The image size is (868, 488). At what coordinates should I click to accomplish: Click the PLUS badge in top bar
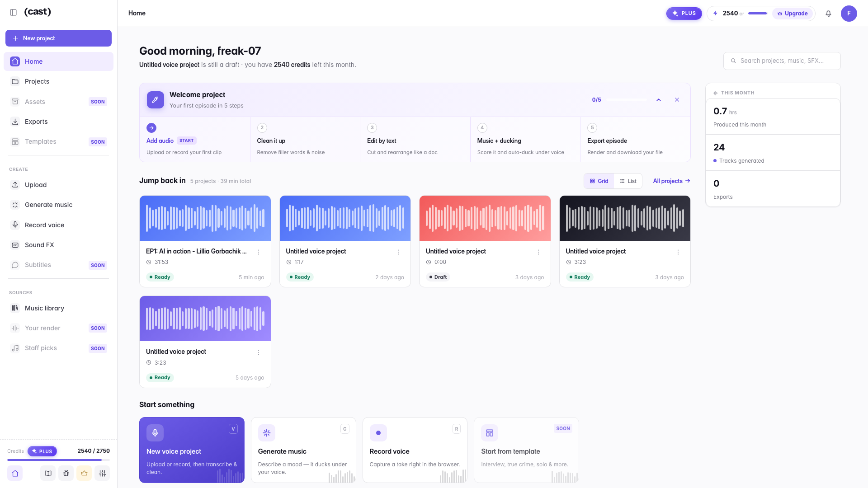tap(684, 14)
